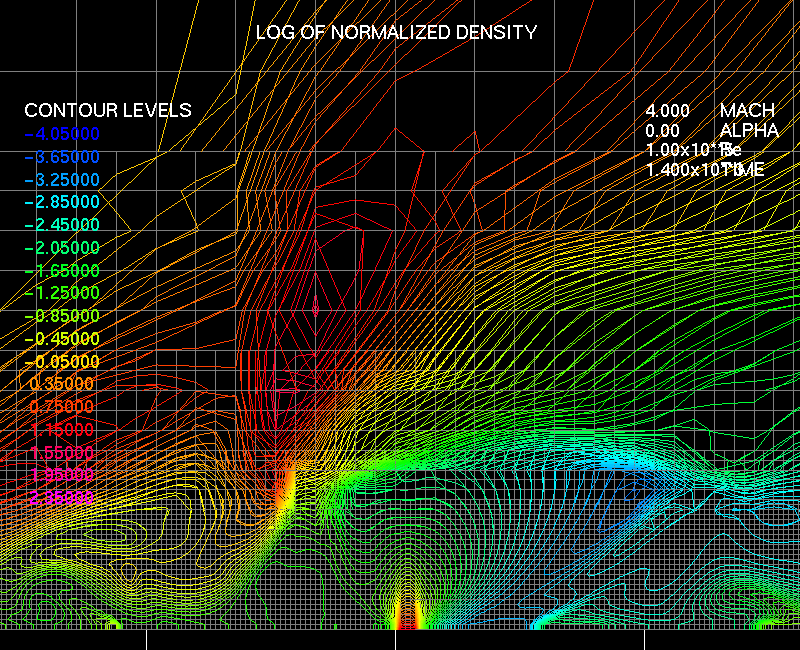Pick the 1.95000 magenta contour level
Screen dimensions: 800x650
point(62,475)
